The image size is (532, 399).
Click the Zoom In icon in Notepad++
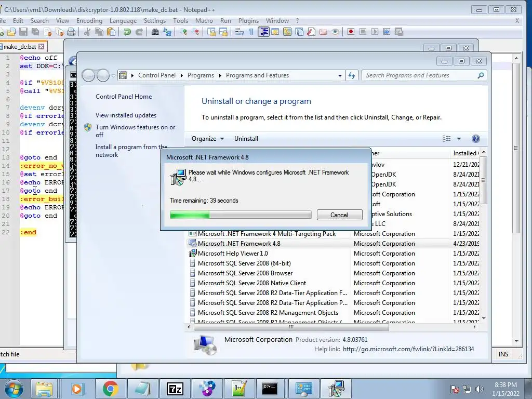click(183, 32)
